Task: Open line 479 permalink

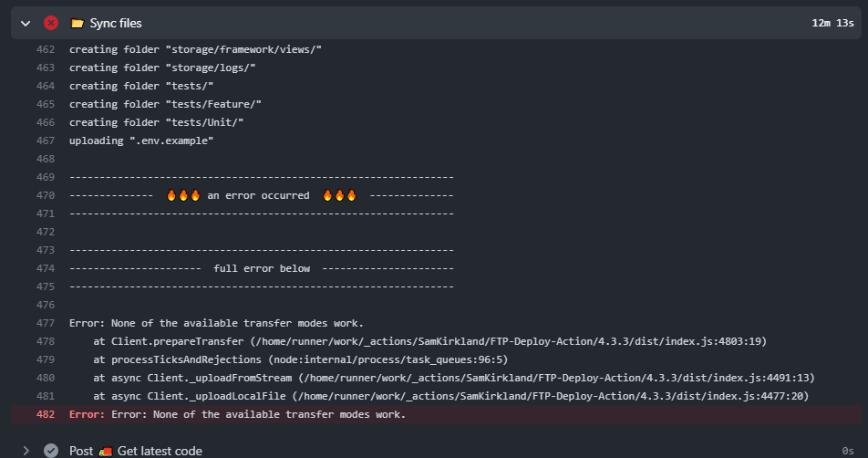Action: (45, 359)
